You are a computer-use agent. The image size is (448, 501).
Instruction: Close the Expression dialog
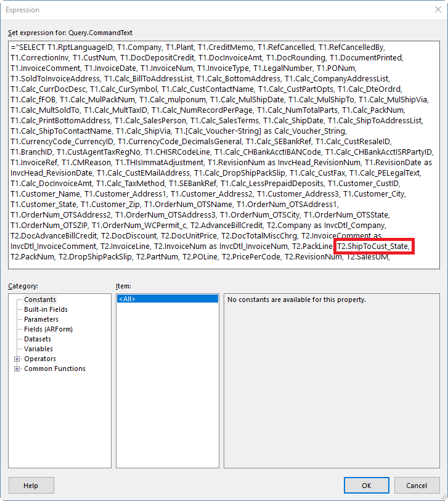pos(438,10)
